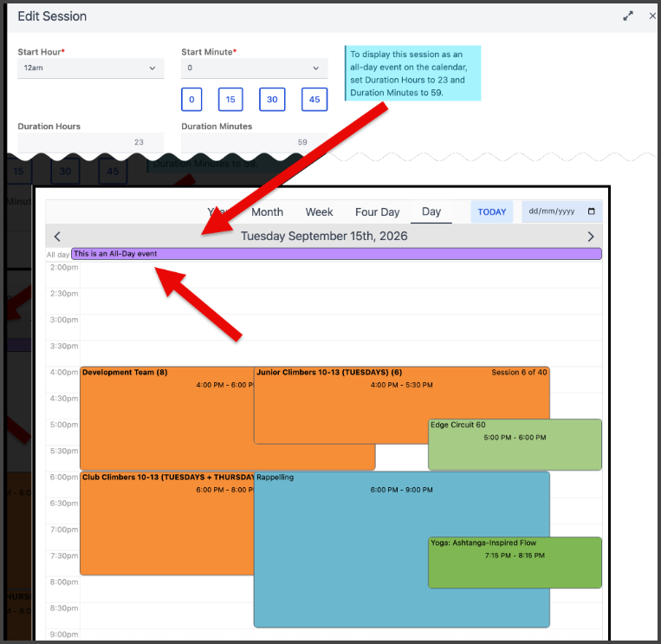Open the Rappelling session block
The height and width of the screenshot is (644, 661).
click(x=402, y=550)
